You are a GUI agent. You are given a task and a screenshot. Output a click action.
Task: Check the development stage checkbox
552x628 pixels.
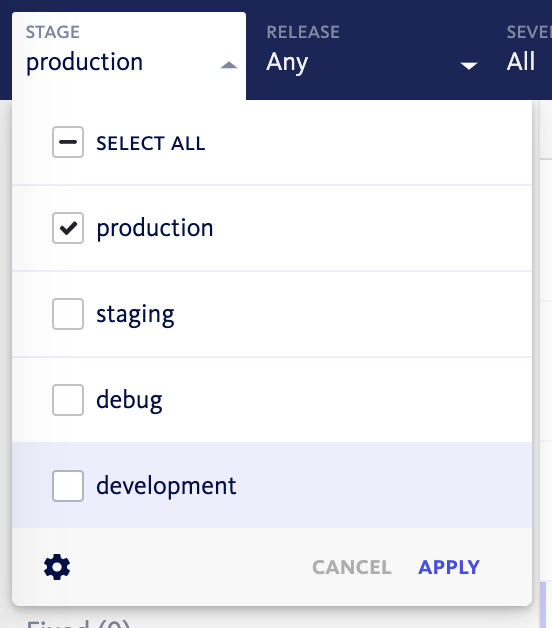(x=68, y=486)
